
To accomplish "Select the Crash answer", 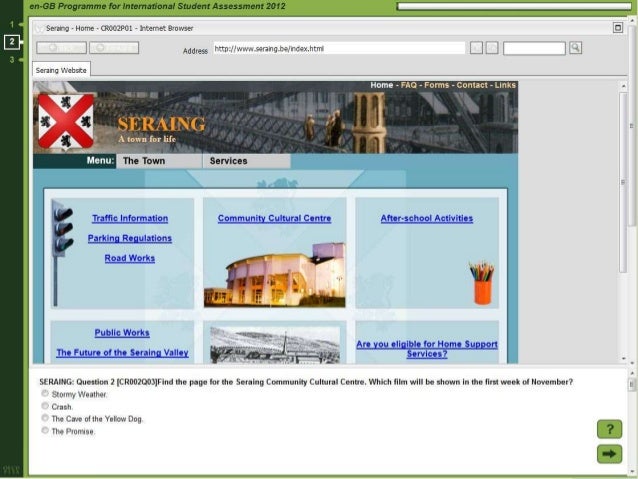I will pyautogui.click(x=45, y=406).
